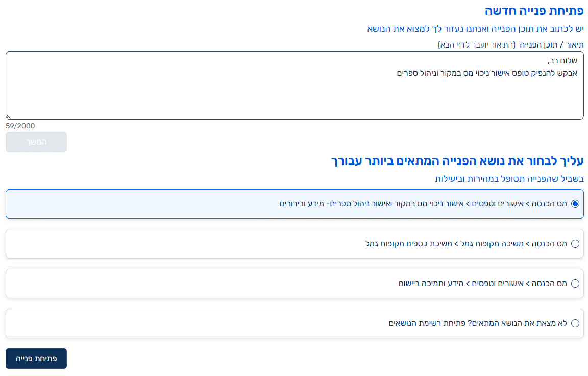
Task: Click the text area resize handle corner
Action: [9, 116]
